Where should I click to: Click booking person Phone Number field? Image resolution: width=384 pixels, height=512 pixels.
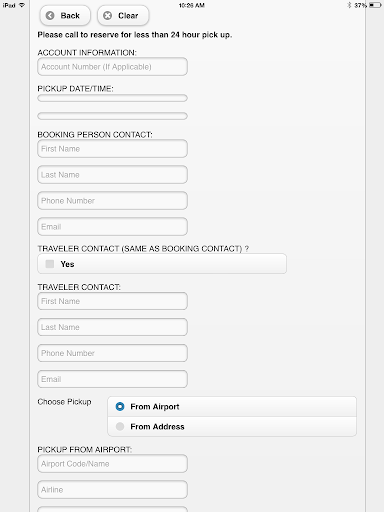click(112, 201)
